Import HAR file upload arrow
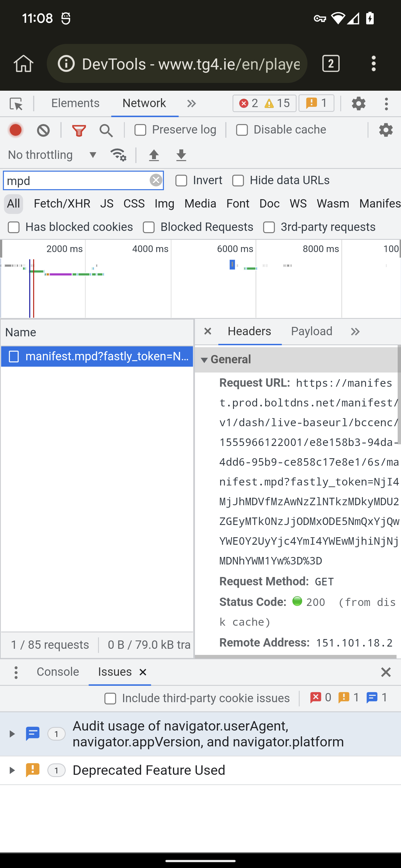This screenshot has width=401, height=868. click(154, 155)
